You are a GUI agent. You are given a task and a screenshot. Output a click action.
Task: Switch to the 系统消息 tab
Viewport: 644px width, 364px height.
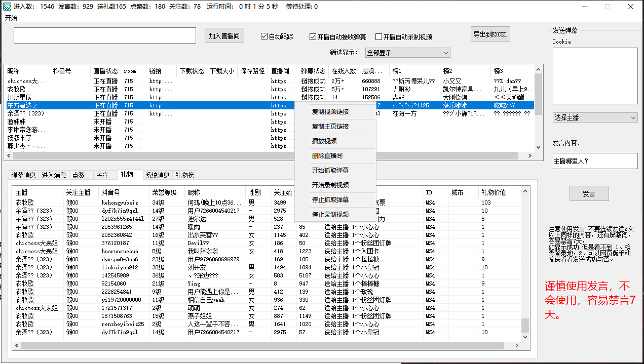click(x=157, y=175)
